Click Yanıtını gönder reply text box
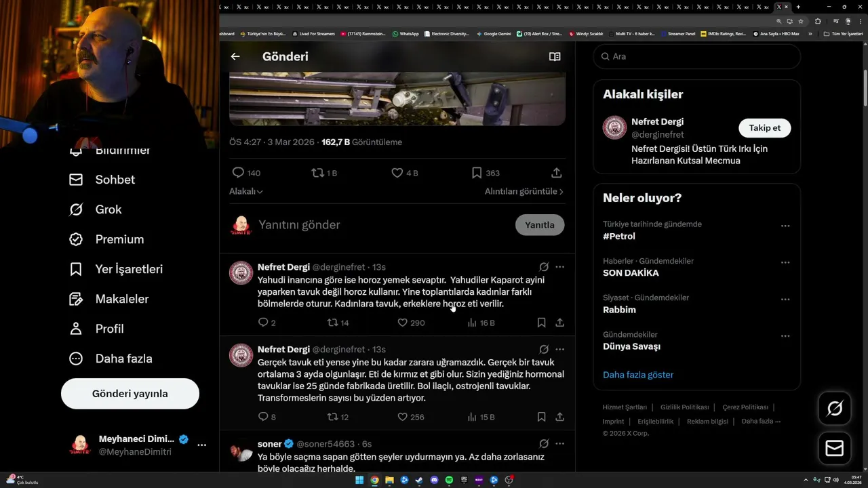868x488 pixels. pyautogui.click(x=383, y=225)
